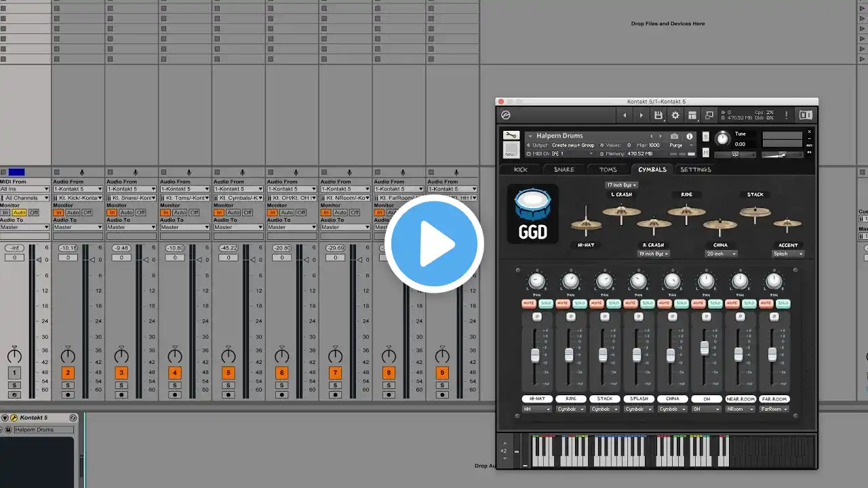This screenshot has height=488, width=868.
Task: Solo track 3 in Ableton mixer
Action: pyautogui.click(x=121, y=385)
